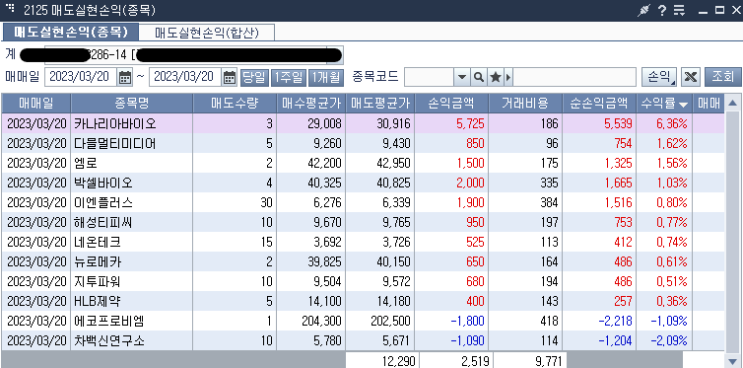This screenshot has height=368, width=743.
Task: Switch to 매도실현손익(합산) tab
Action: coord(207,33)
